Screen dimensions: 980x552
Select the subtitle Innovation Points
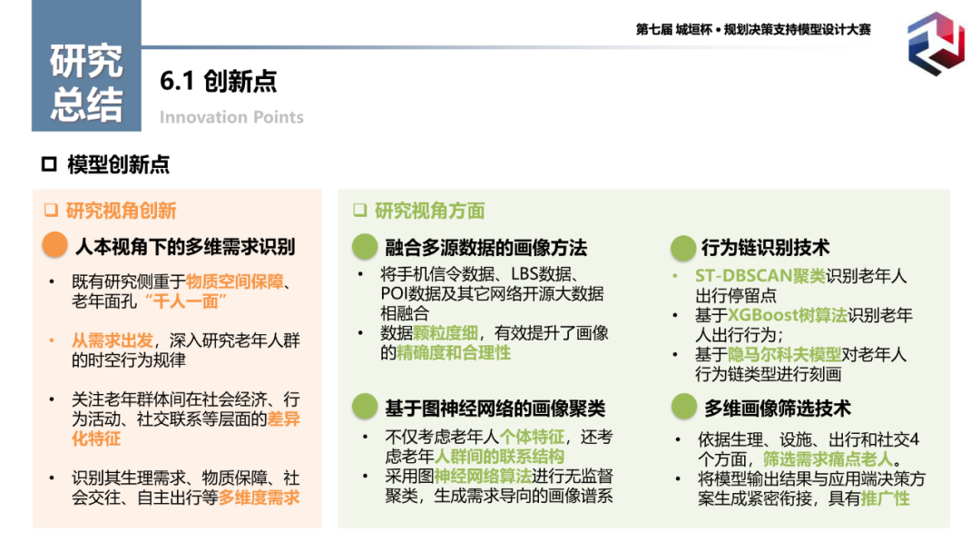tap(231, 117)
